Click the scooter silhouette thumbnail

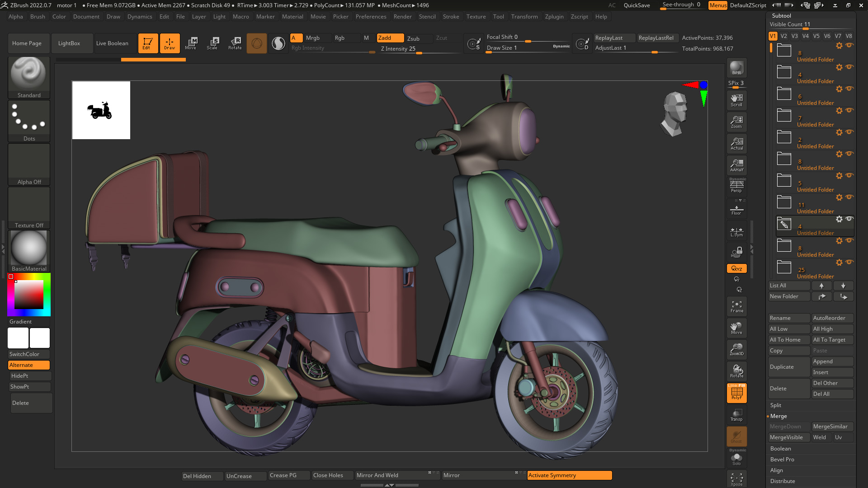(101, 110)
